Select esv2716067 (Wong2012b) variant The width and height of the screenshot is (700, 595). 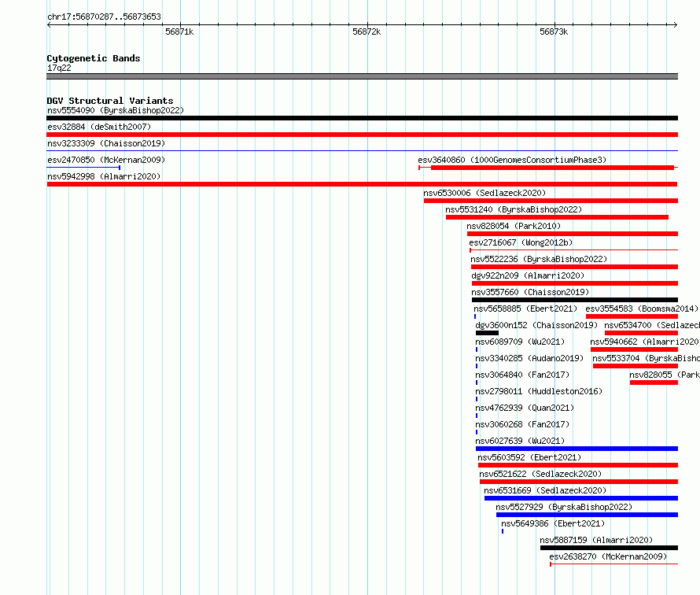[x=521, y=242]
